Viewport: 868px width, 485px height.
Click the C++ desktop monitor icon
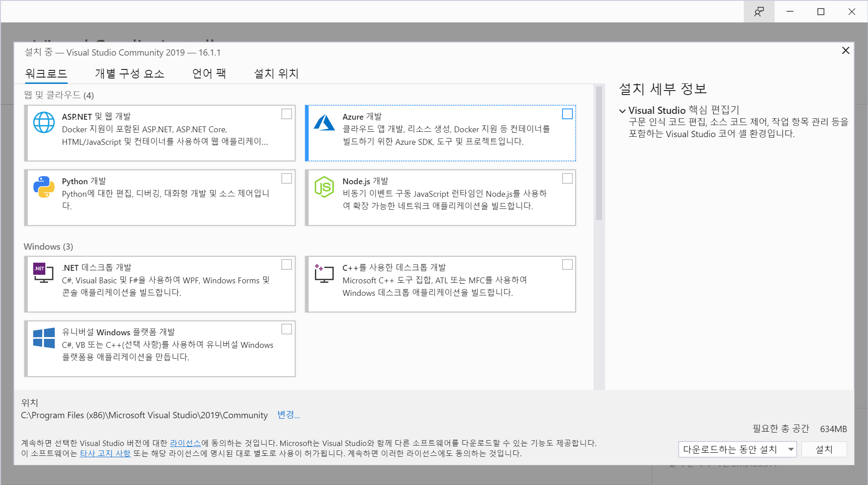(324, 273)
